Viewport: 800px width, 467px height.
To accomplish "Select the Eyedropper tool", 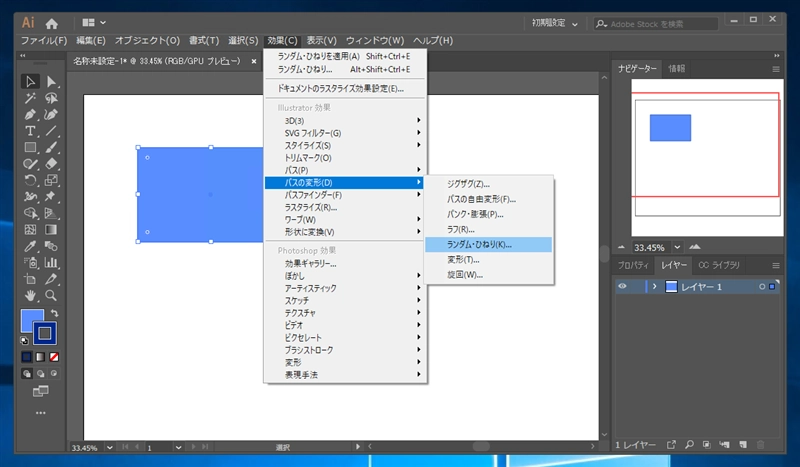I will coord(30,246).
